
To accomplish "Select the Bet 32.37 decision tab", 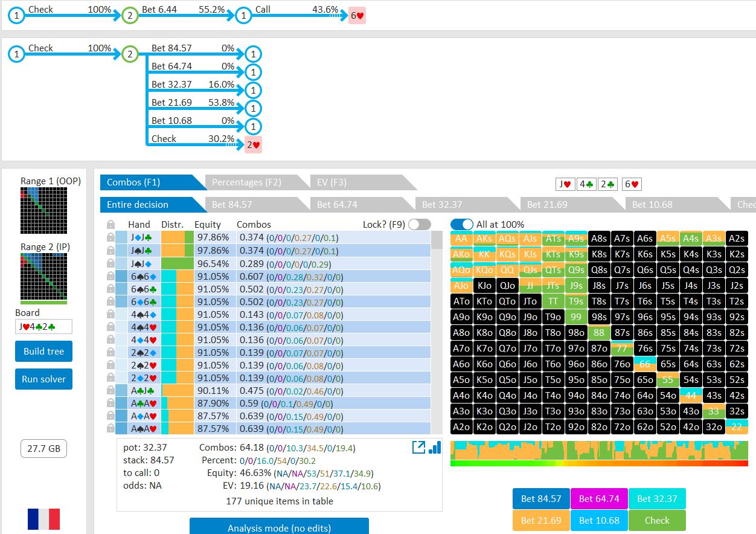I will (442, 204).
